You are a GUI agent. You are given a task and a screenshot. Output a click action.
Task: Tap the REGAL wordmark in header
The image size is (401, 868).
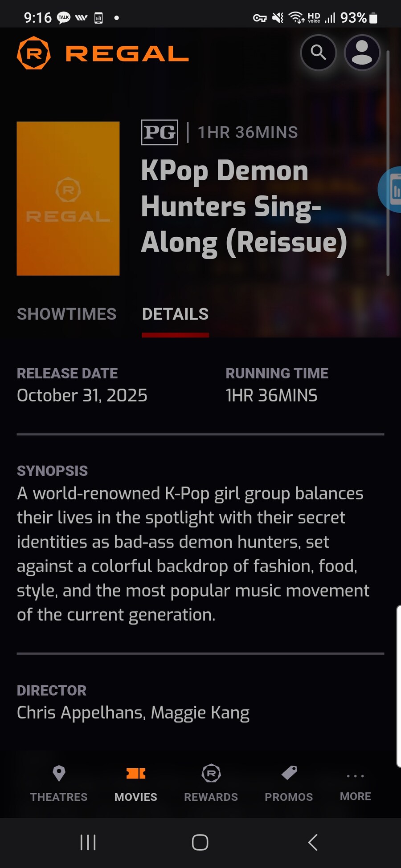click(x=127, y=54)
